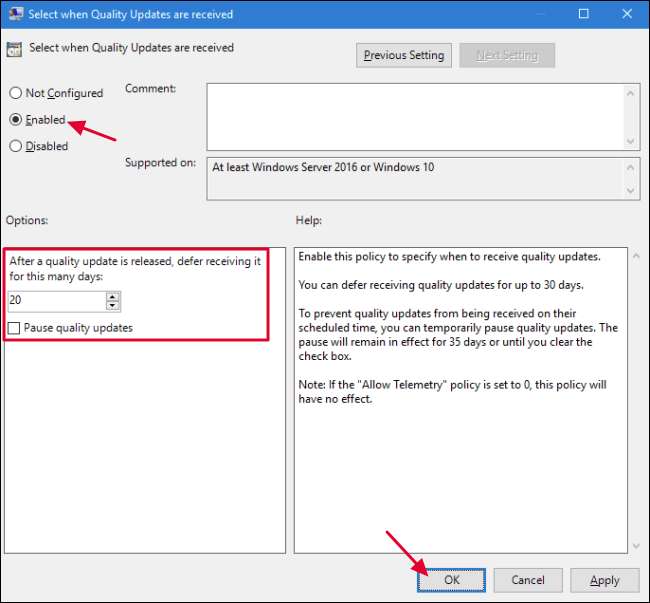Maximize the dialog window
The width and height of the screenshot is (650, 603).
coord(583,14)
